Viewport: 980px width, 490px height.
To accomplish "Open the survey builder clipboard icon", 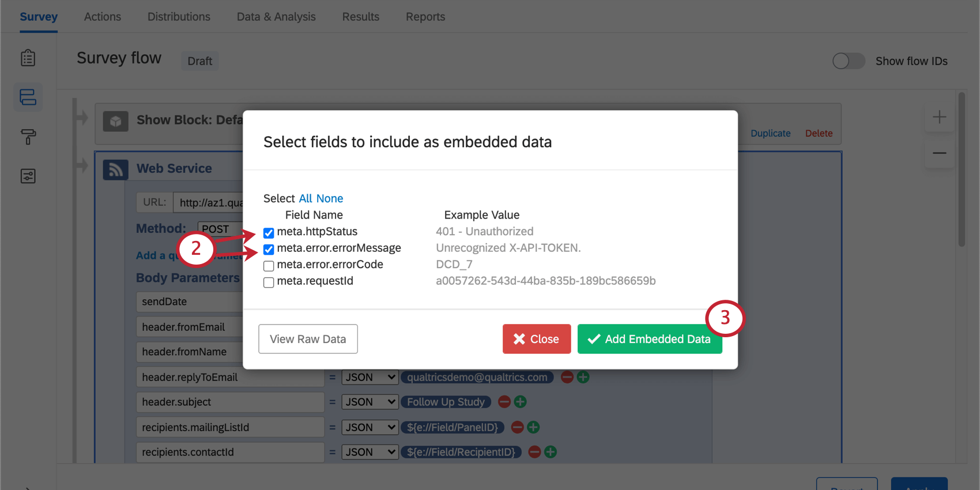I will coord(28,58).
